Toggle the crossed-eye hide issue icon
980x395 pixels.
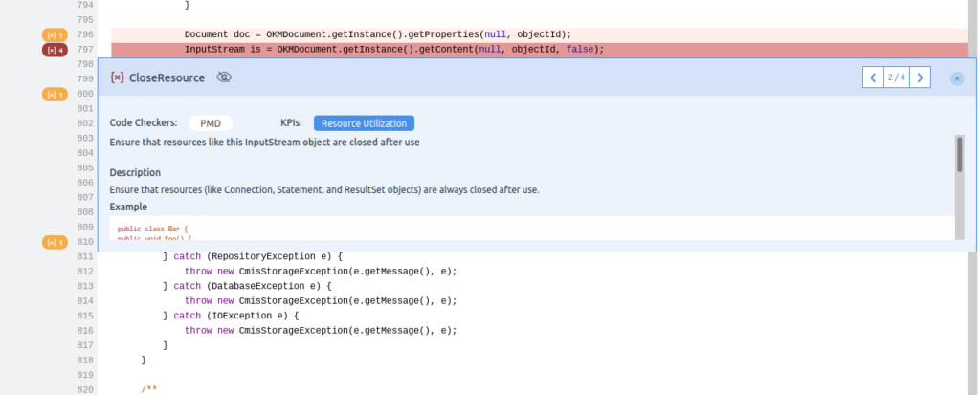pyautogui.click(x=224, y=77)
